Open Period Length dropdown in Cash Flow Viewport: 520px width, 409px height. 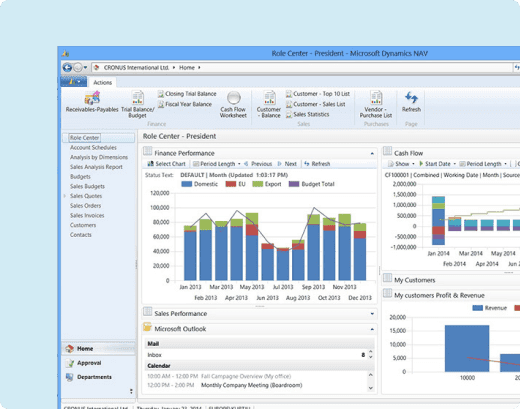(x=483, y=164)
